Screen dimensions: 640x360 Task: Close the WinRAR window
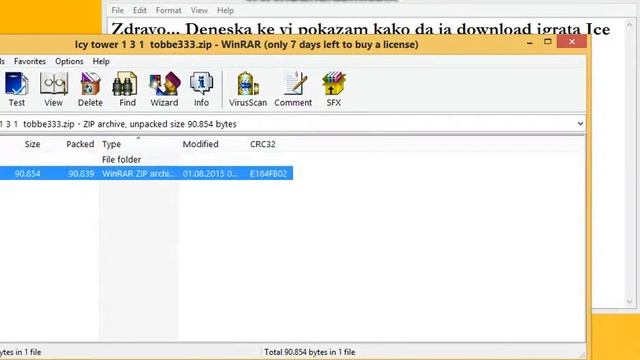572,42
